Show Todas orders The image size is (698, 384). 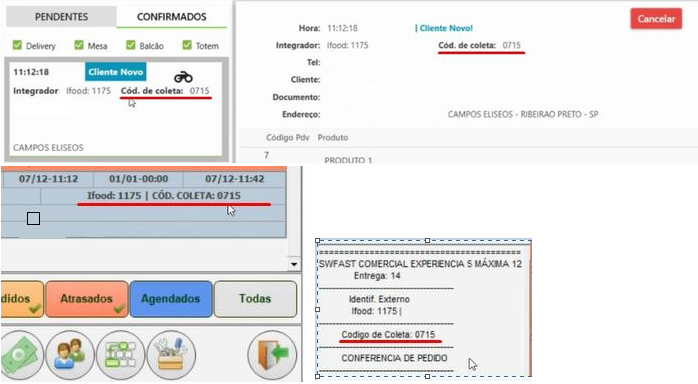click(x=255, y=299)
